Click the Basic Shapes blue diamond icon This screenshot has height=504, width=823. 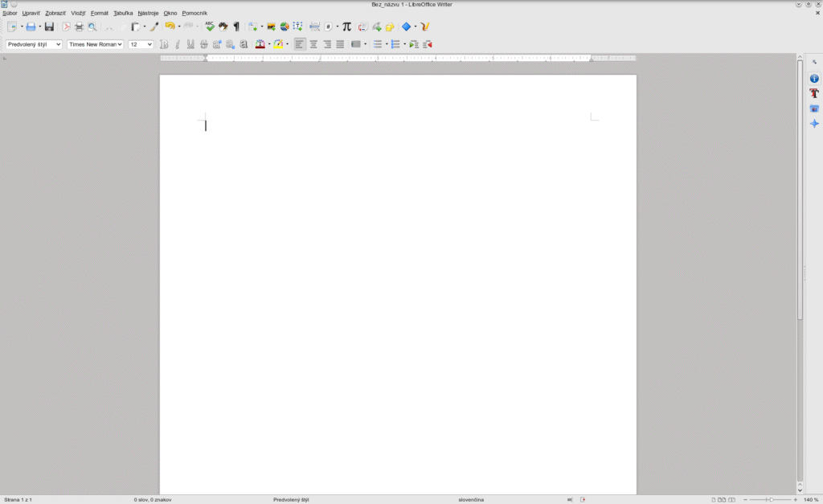406,27
